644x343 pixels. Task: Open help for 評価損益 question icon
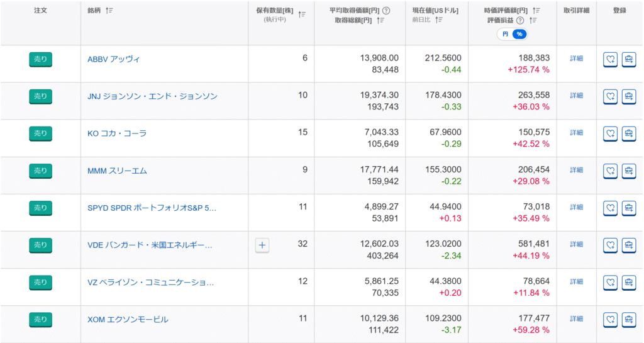click(x=520, y=20)
